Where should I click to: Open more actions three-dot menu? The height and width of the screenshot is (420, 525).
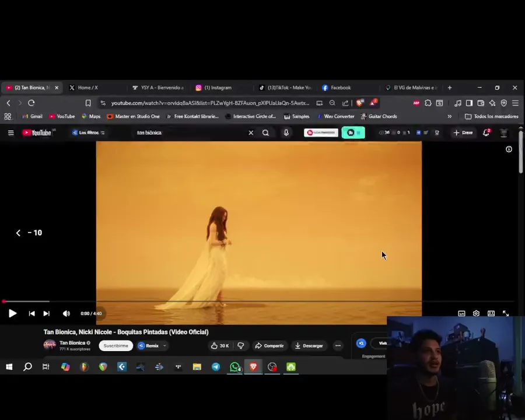coord(338,346)
